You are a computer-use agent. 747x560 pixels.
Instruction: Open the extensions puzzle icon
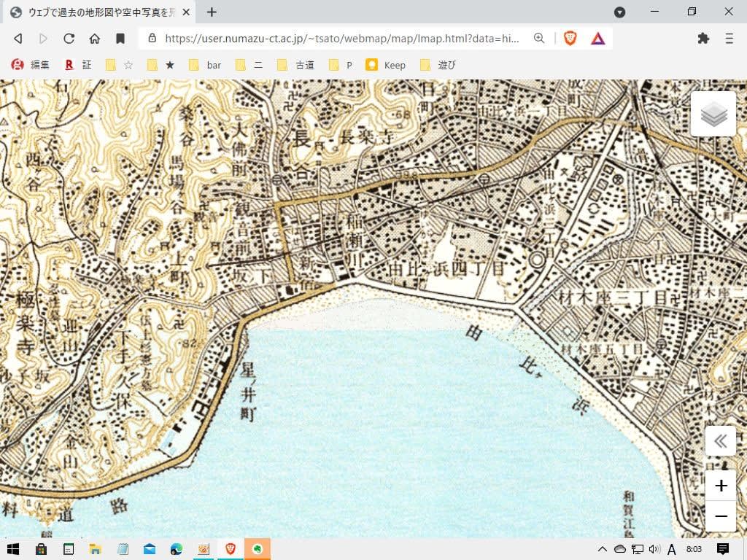click(703, 38)
